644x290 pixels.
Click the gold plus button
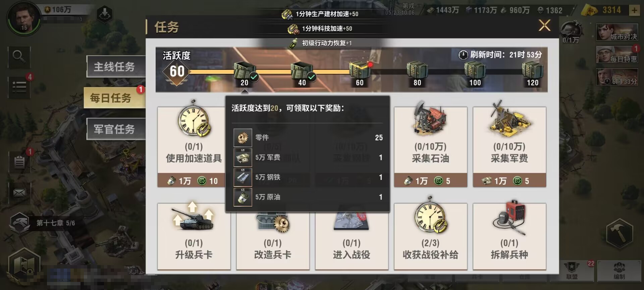pyautogui.click(x=634, y=10)
